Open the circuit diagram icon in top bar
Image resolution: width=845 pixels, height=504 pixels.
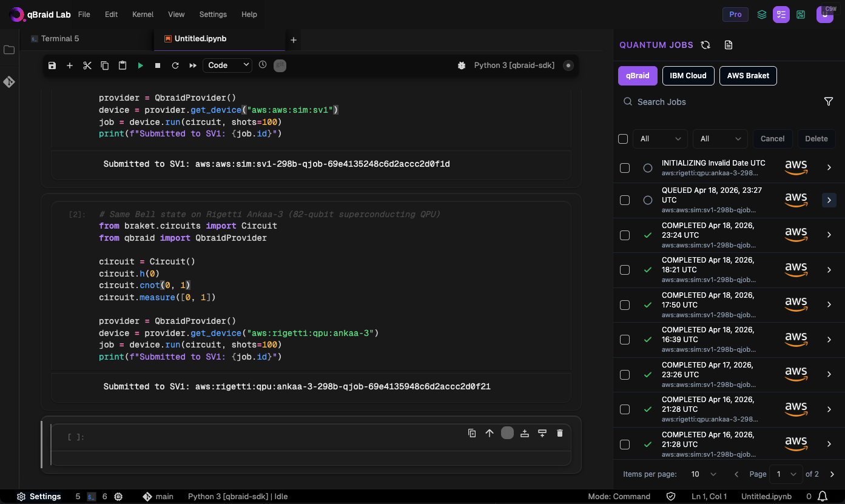801,14
